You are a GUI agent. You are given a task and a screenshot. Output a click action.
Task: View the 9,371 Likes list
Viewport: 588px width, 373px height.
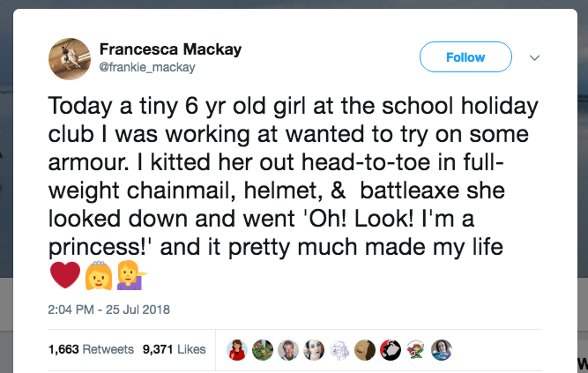[x=172, y=349]
